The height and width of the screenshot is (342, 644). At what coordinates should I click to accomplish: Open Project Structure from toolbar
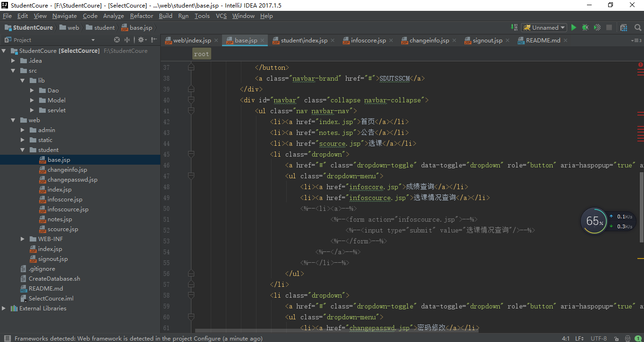coord(624,27)
